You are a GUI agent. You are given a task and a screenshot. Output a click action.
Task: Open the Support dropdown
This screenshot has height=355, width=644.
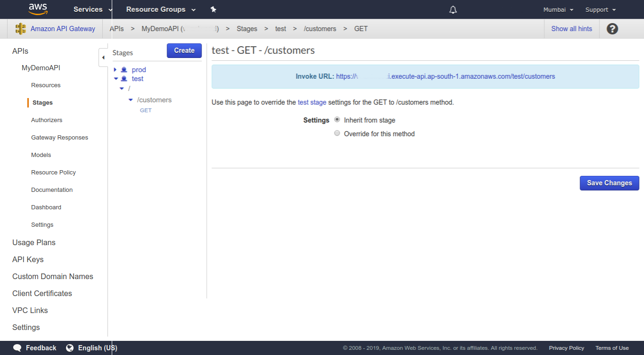click(601, 9)
